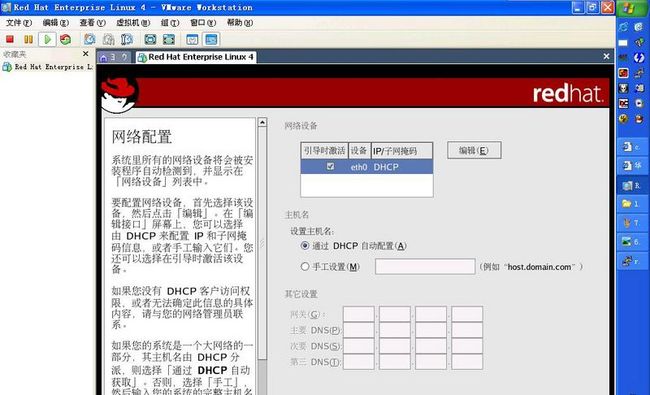Close the current VM tab
The image size is (650, 395).
(x=606, y=56)
